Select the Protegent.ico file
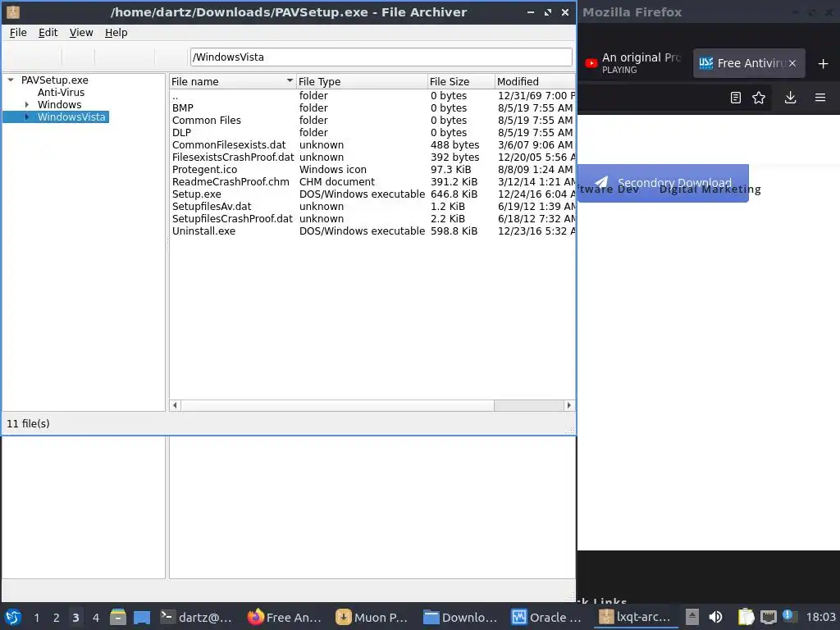This screenshot has width=840, height=630. [372, 169]
